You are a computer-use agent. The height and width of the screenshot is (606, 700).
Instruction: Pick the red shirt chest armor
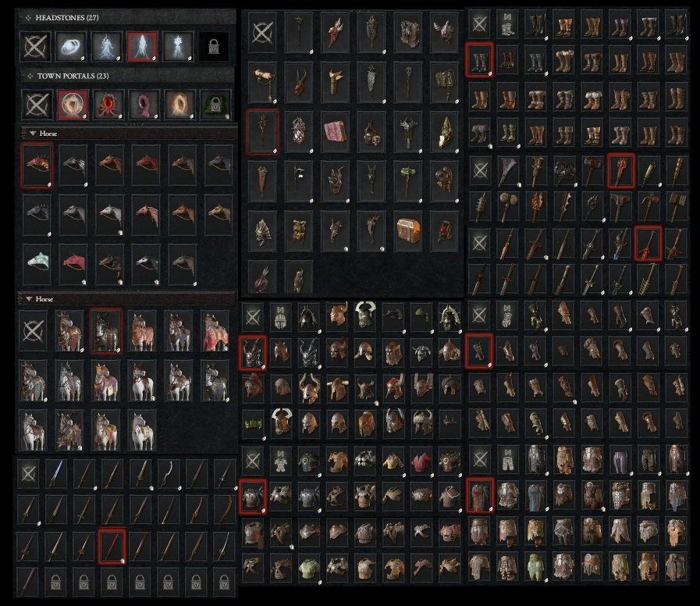pyautogui.click(x=421, y=461)
